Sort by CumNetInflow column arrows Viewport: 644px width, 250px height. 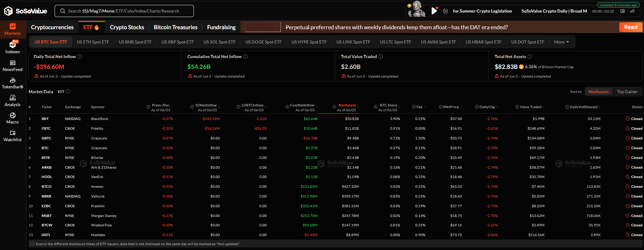point(317,107)
